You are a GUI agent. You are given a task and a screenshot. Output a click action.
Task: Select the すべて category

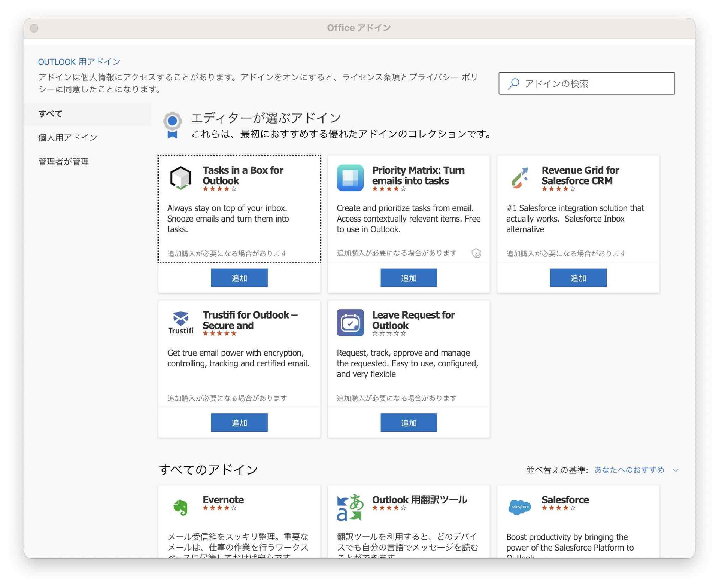coord(88,114)
